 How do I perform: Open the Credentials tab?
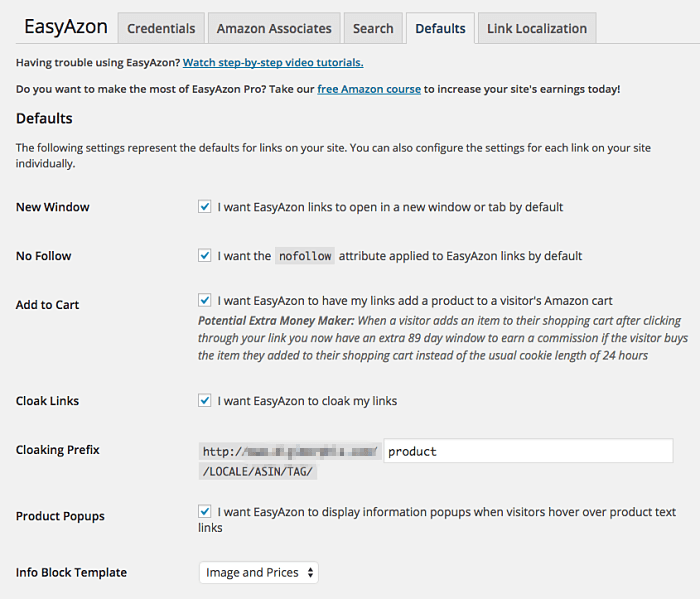[x=161, y=28]
